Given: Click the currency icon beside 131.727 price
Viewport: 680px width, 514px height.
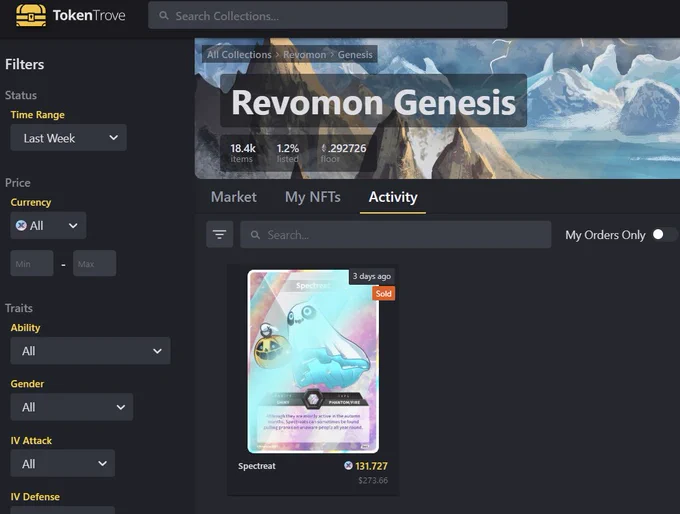Looking at the screenshot, I should [348, 465].
